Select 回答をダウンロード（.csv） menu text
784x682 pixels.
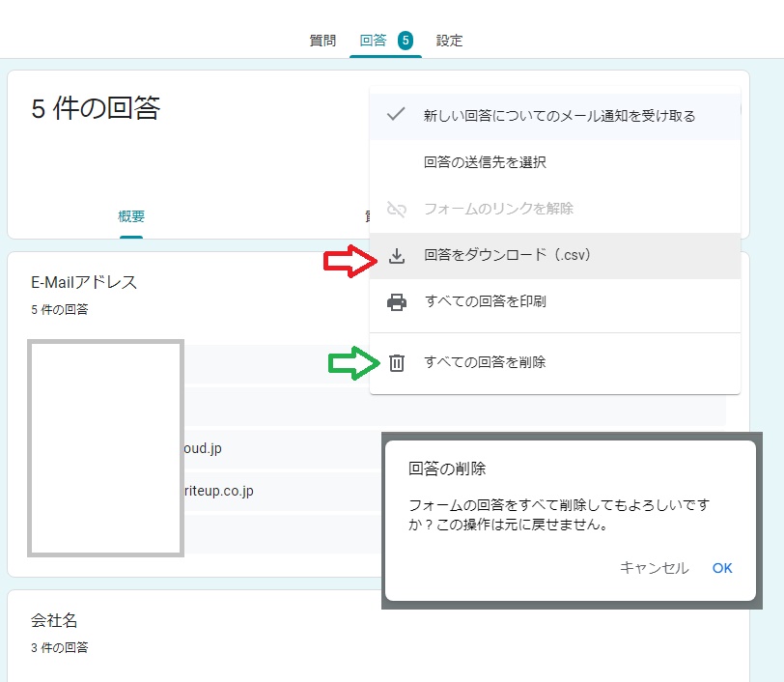pyautogui.click(x=507, y=256)
